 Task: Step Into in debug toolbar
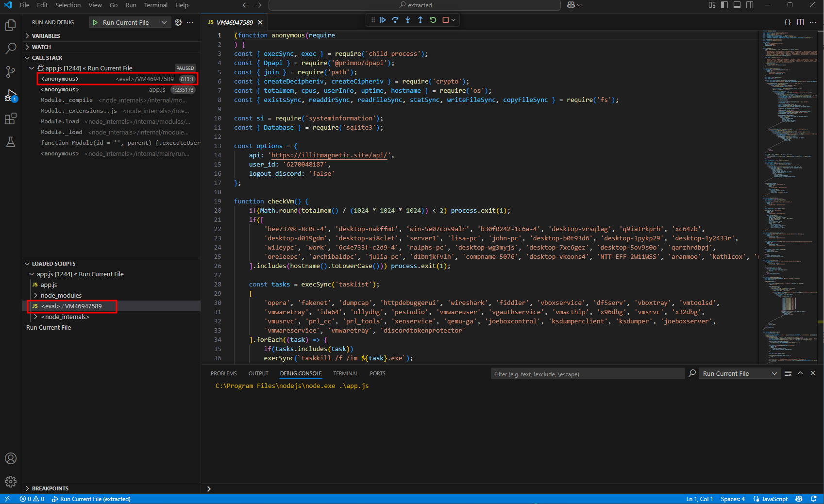click(x=408, y=20)
